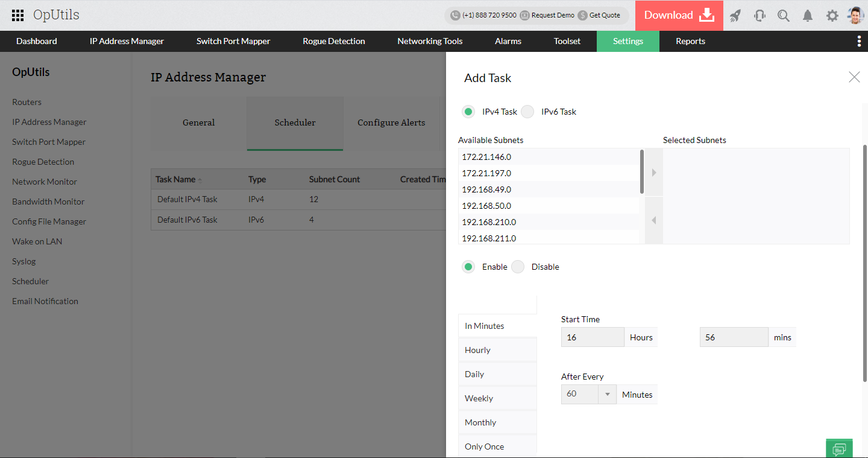Switch to the Scheduler tab
The width and height of the screenshot is (868, 458).
(295, 123)
